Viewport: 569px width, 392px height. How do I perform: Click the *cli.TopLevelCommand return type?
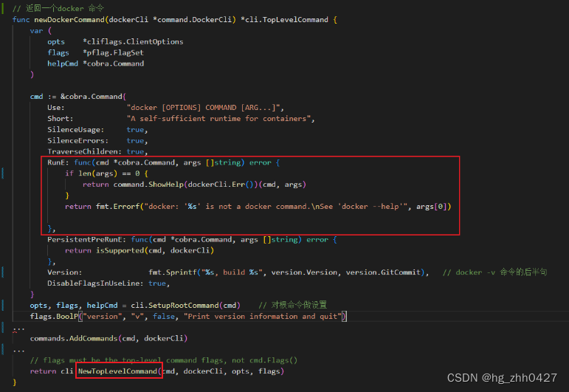click(285, 20)
